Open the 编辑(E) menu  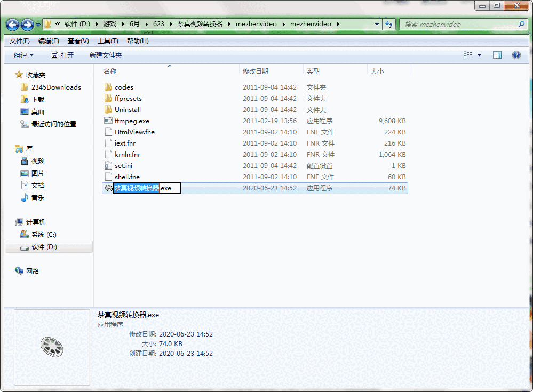pos(49,41)
